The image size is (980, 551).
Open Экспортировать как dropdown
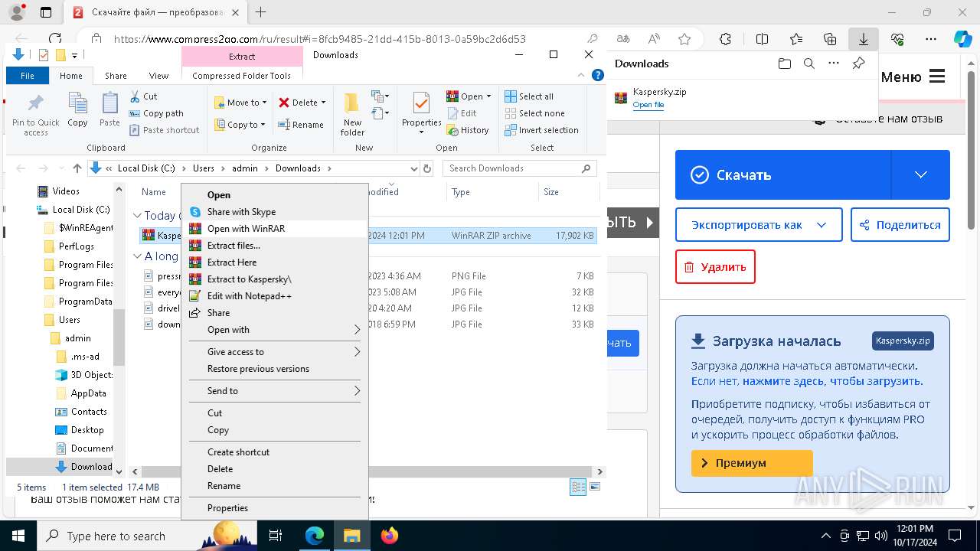coord(759,225)
